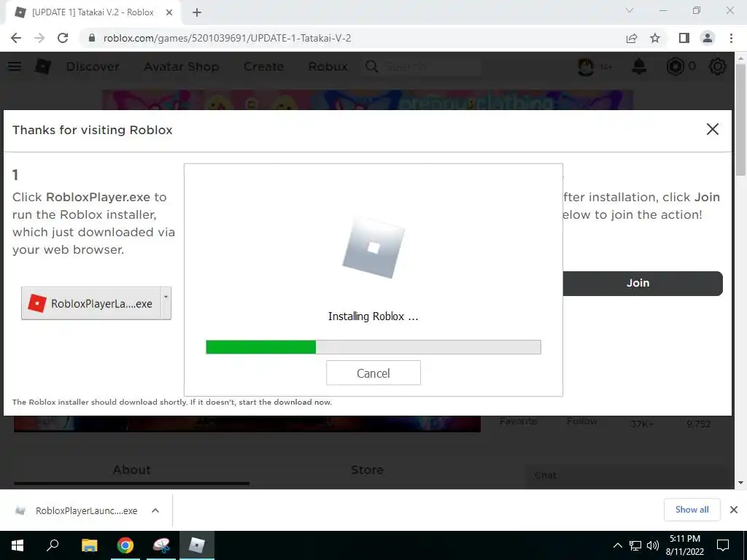
Task: Open a new browser tab
Action: click(x=197, y=12)
